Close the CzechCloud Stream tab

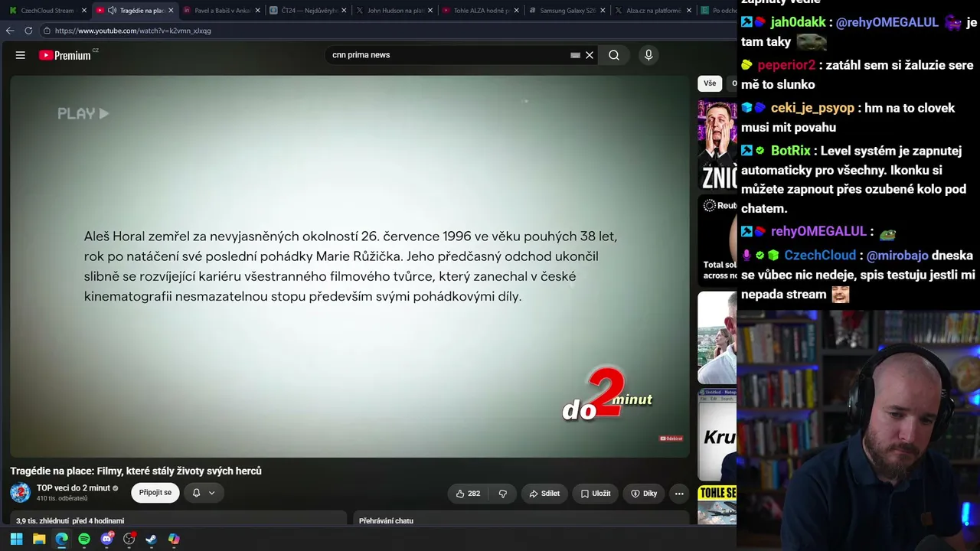click(x=84, y=11)
